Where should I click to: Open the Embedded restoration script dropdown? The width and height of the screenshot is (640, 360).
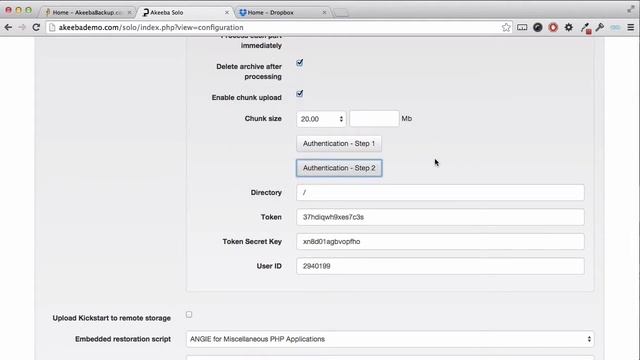click(390, 339)
